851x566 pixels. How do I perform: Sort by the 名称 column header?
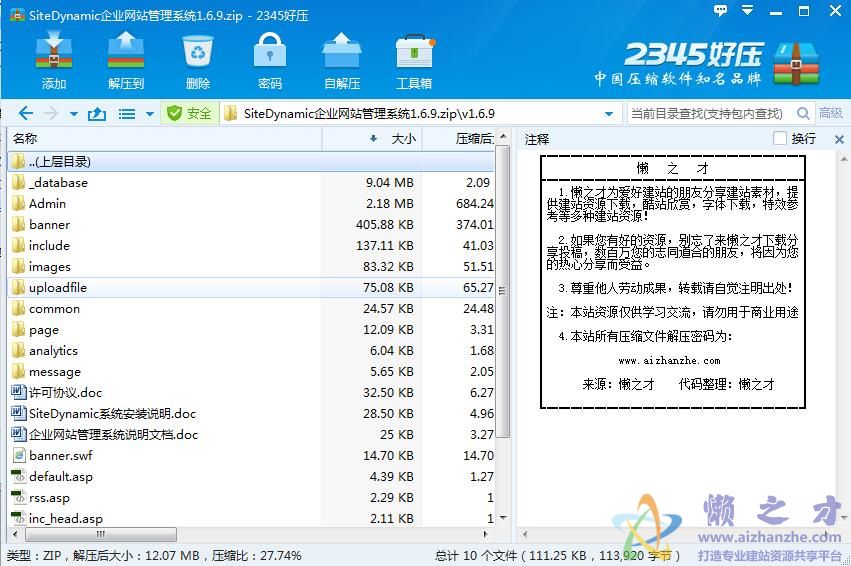164,139
